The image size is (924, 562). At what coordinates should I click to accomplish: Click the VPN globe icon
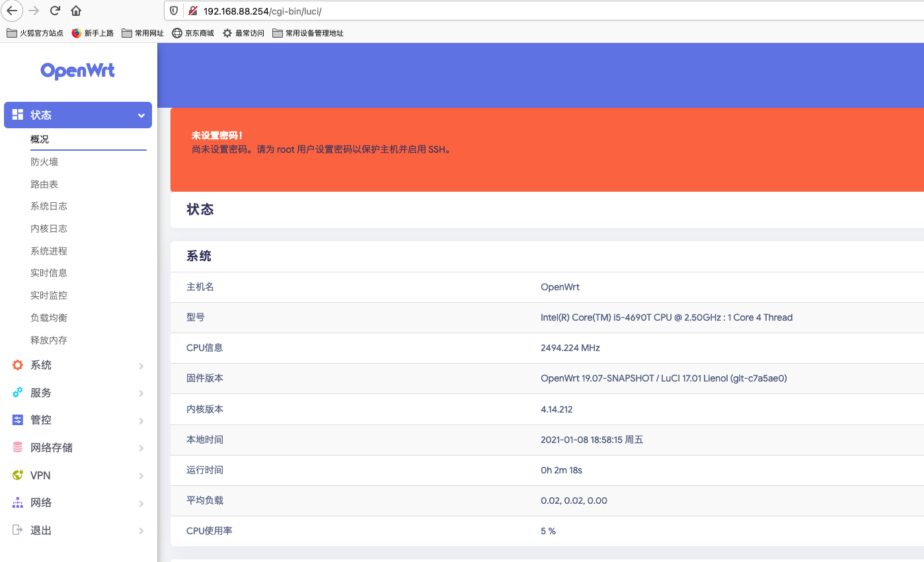point(18,475)
